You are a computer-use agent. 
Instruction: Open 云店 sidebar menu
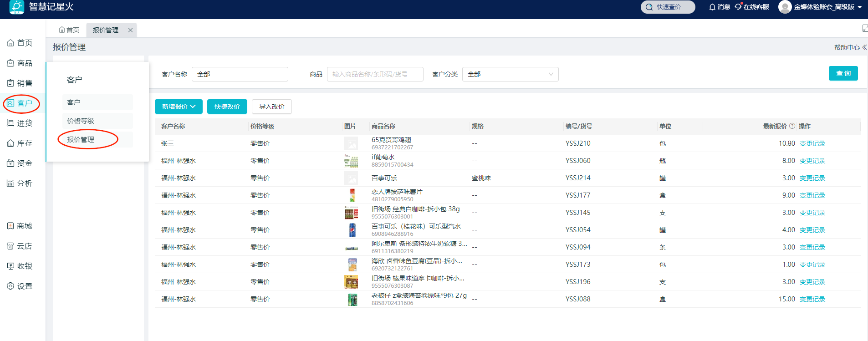pos(20,246)
